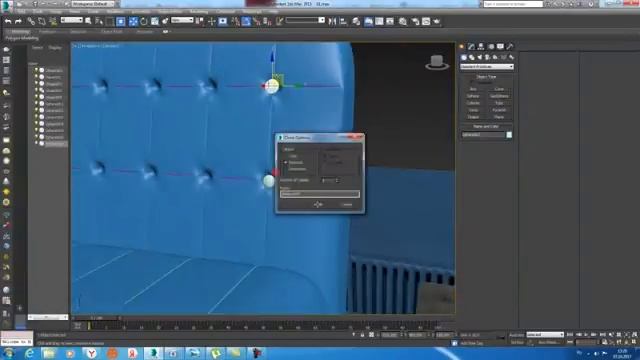Select the Select and Rotate tool
Screen dimensions: 640x360
tap(144, 21)
